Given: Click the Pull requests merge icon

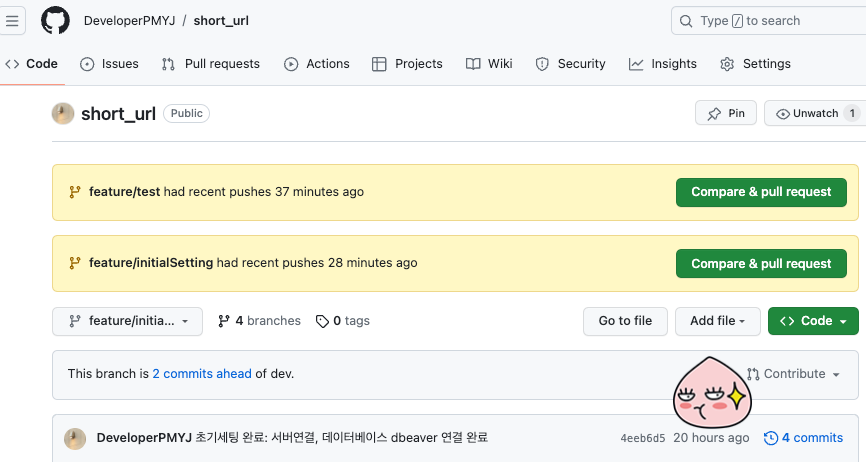Looking at the screenshot, I should point(168,64).
